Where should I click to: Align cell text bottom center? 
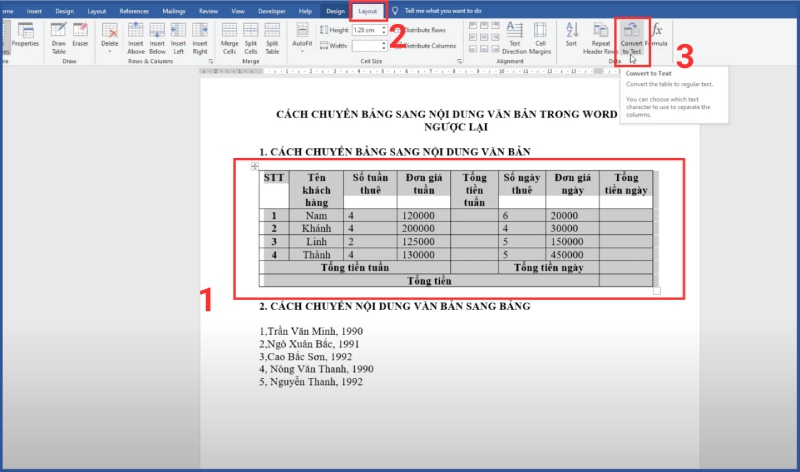(484, 49)
